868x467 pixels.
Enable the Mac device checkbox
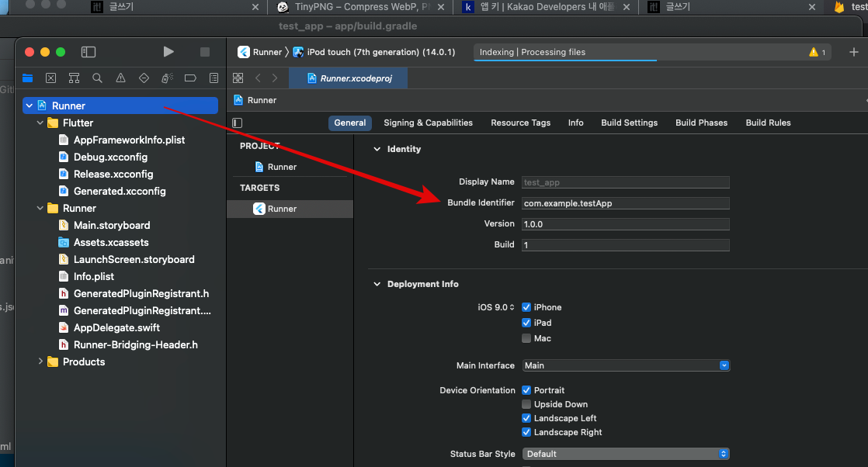(526, 338)
